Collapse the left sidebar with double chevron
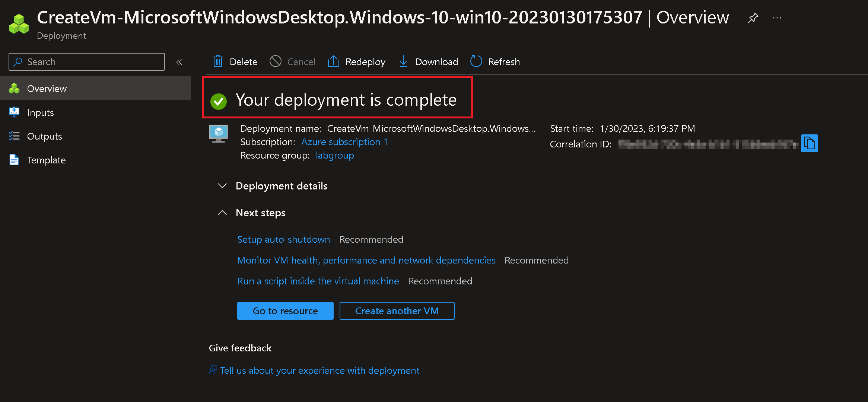 [179, 62]
